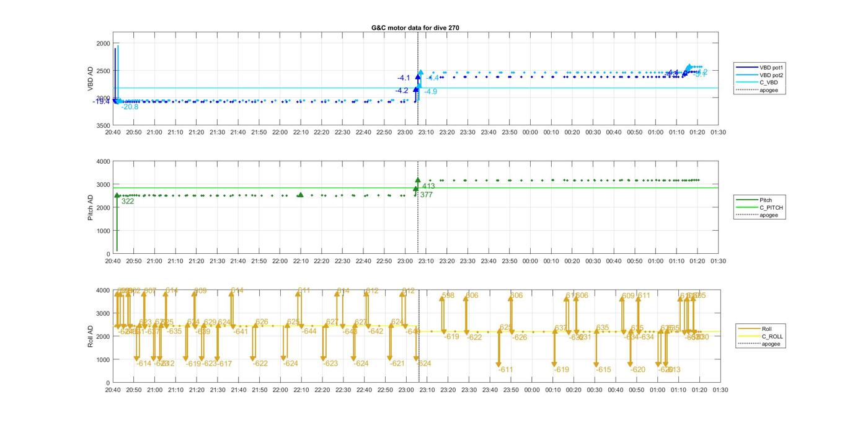Click the '322' pitch data label
The height and width of the screenshot is (430, 868).
click(x=128, y=201)
